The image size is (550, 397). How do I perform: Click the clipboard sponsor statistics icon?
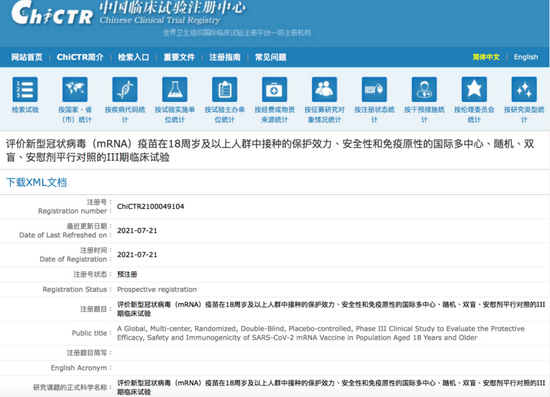pyautogui.click(x=224, y=89)
